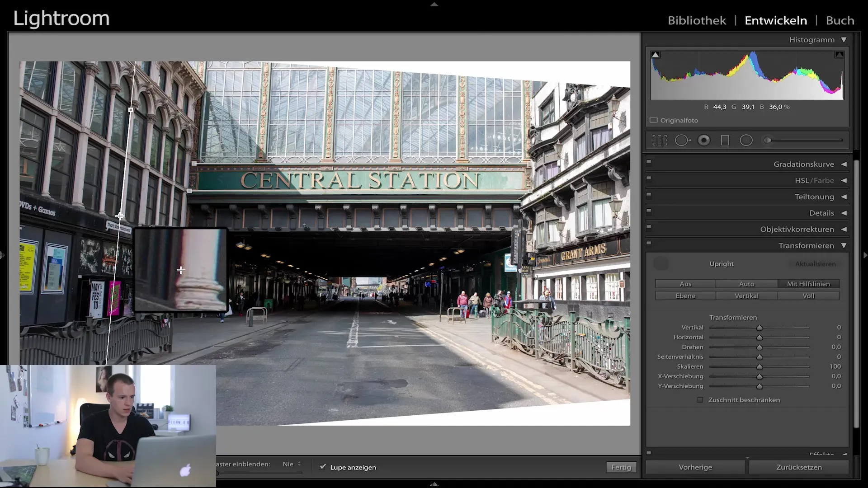
Task: Click the Y-Verschiebung slider handle
Action: (x=759, y=386)
